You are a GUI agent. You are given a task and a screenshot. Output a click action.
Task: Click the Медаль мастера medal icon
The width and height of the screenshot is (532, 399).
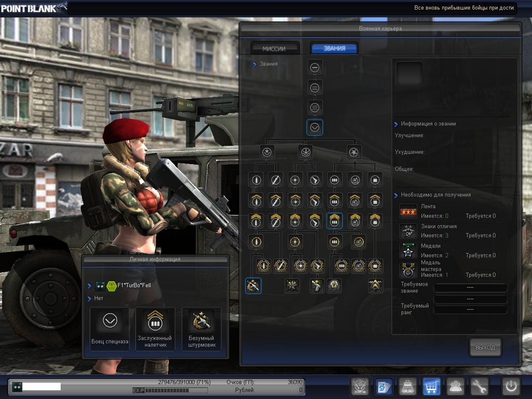point(408,271)
